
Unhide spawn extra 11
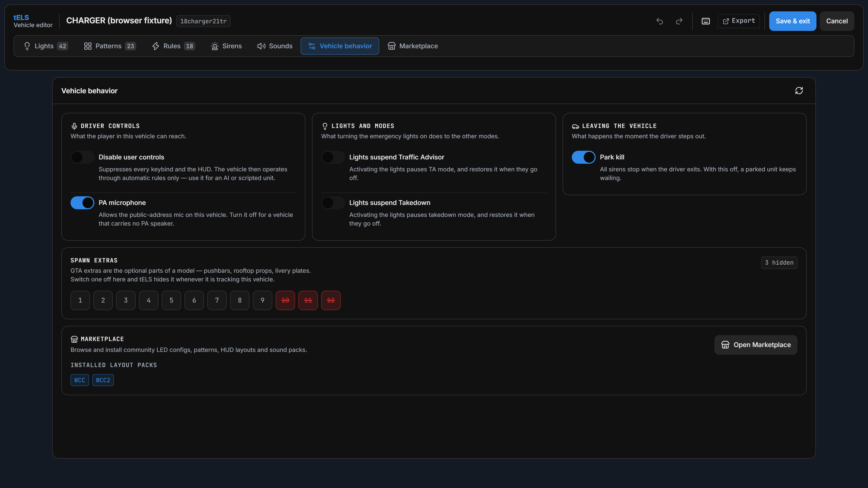point(308,300)
